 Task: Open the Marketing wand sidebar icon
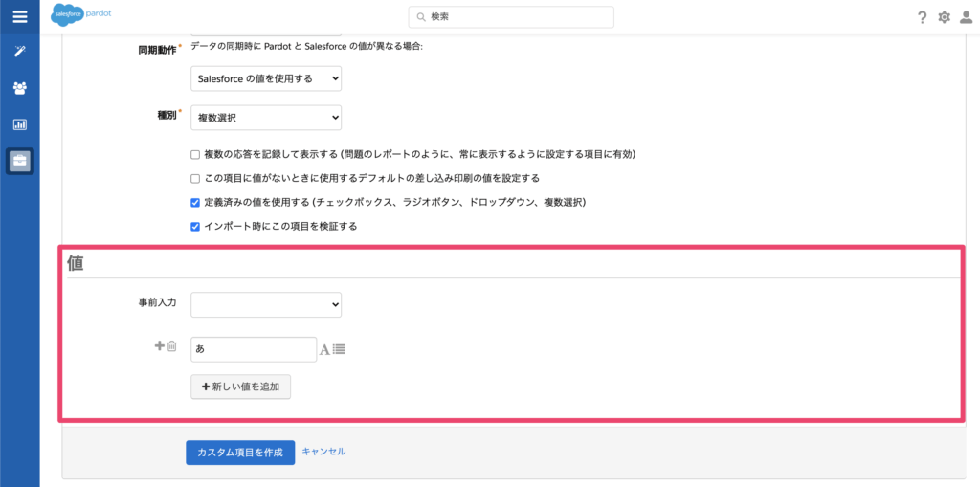click(x=19, y=51)
